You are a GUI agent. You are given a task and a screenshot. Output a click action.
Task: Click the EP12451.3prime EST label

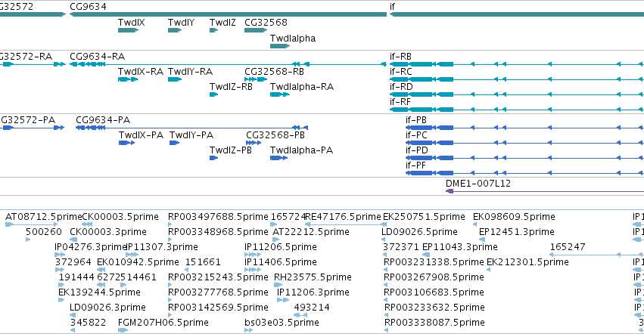pyautogui.click(x=517, y=232)
